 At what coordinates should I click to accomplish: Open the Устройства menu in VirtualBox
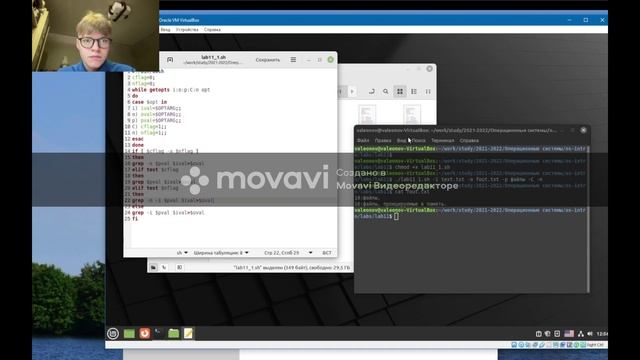187,30
